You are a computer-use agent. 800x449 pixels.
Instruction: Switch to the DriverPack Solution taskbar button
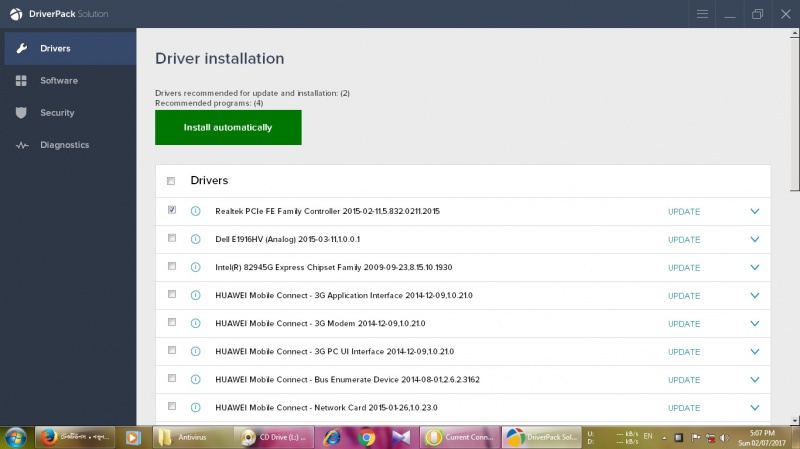[542, 437]
